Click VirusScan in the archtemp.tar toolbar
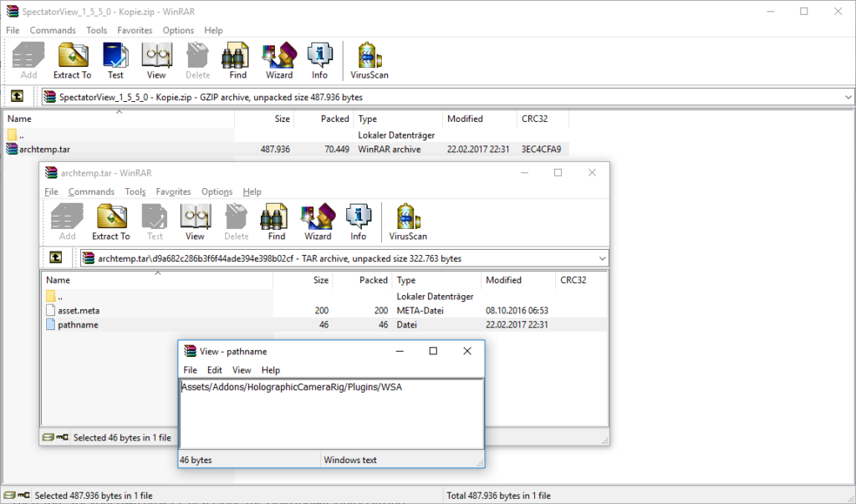The width and height of the screenshot is (856, 504). (x=409, y=222)
